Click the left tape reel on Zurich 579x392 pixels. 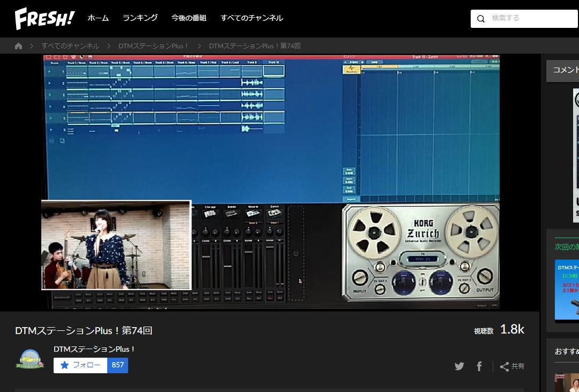tap(374, 232)
